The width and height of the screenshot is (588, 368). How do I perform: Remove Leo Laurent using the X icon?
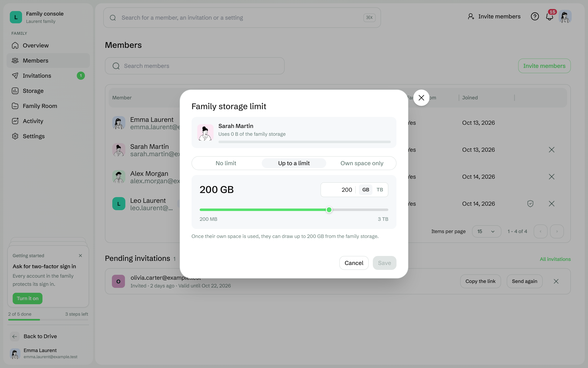[551, 204]
